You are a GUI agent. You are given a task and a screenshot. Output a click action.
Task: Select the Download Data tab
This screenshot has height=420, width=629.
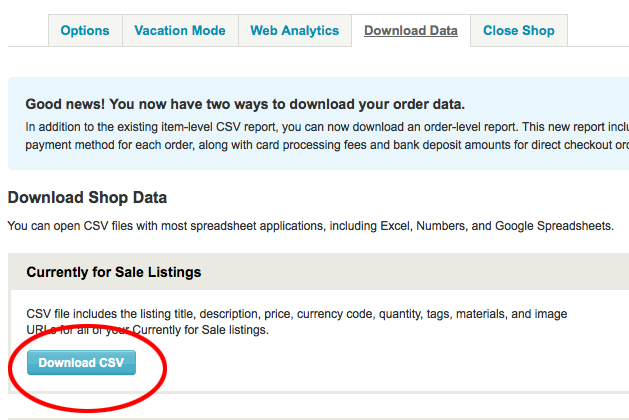coord(411,30)
